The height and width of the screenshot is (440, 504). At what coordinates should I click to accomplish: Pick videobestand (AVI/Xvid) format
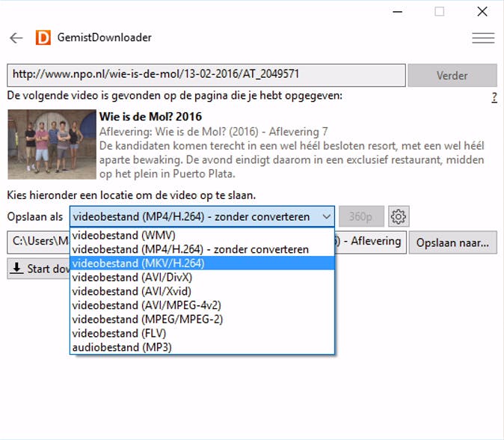pyautogui.click(x=202, y=291)
